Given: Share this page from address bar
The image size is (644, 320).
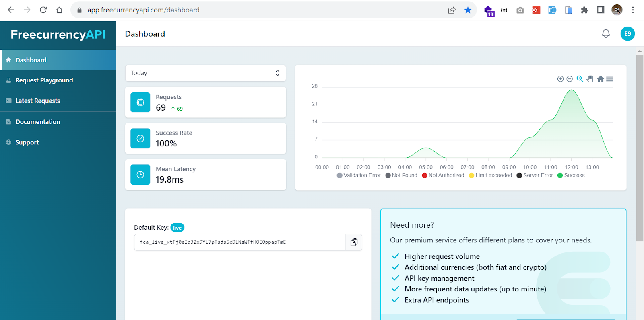Looking at the screenshot, I should click(x=452, y=10).
